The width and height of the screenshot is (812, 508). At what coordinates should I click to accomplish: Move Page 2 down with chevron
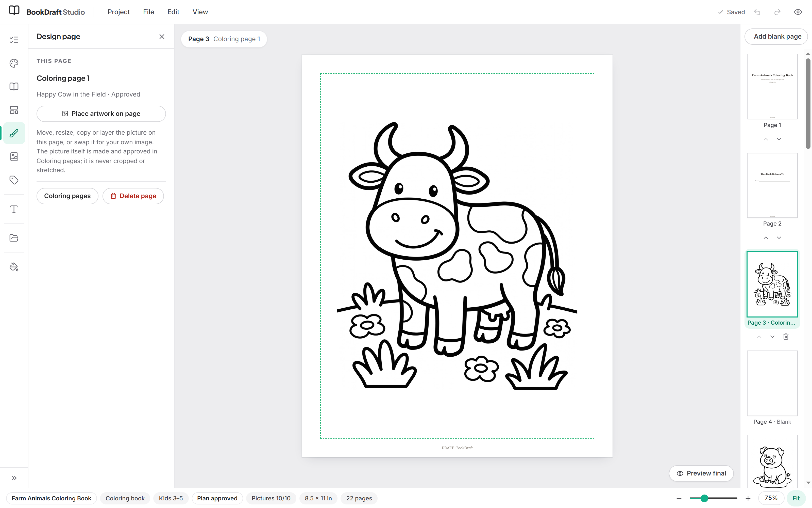pos(779,237)
